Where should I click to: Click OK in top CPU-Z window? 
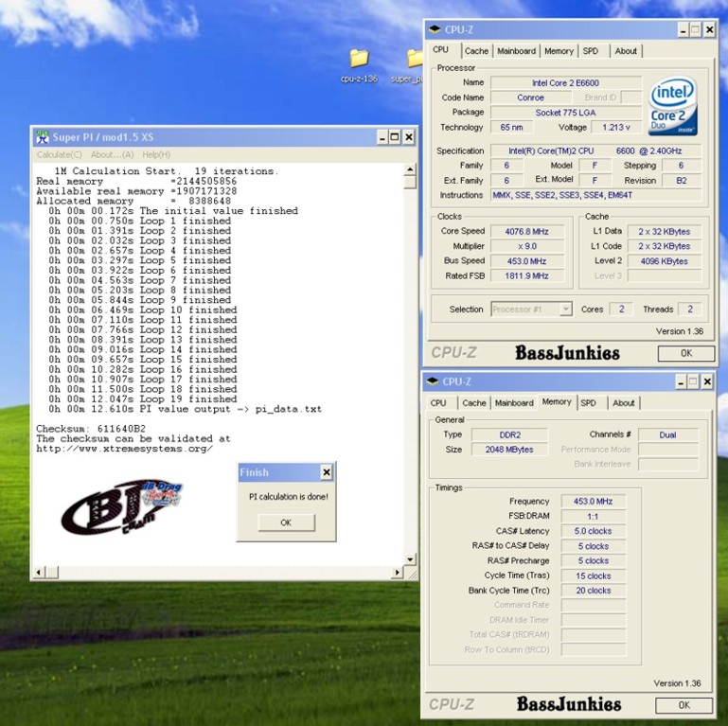click(686, 353)
